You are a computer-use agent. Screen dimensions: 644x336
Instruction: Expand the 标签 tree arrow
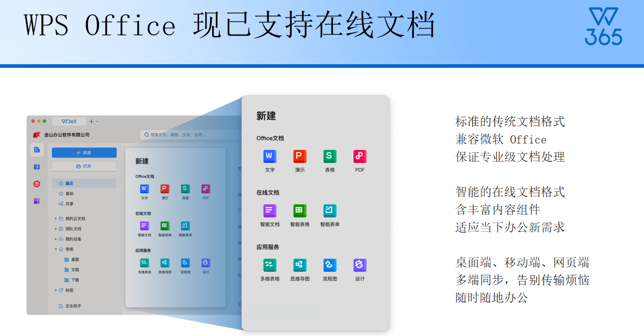tap(56, 290)
